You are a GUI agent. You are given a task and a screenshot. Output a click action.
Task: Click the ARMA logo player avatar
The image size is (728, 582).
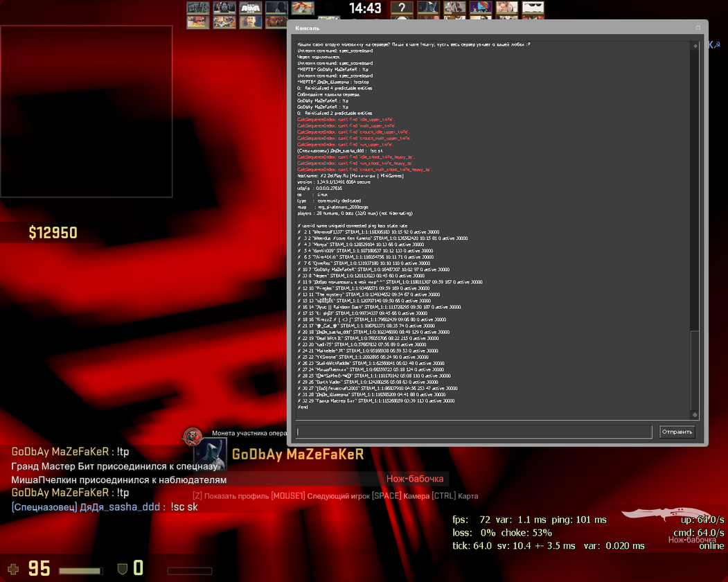tap(251, 8)
